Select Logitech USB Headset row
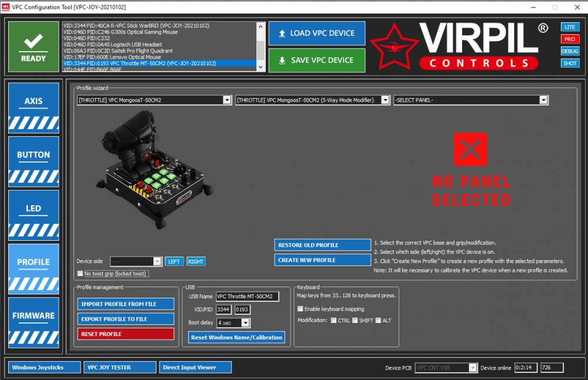 159,44
